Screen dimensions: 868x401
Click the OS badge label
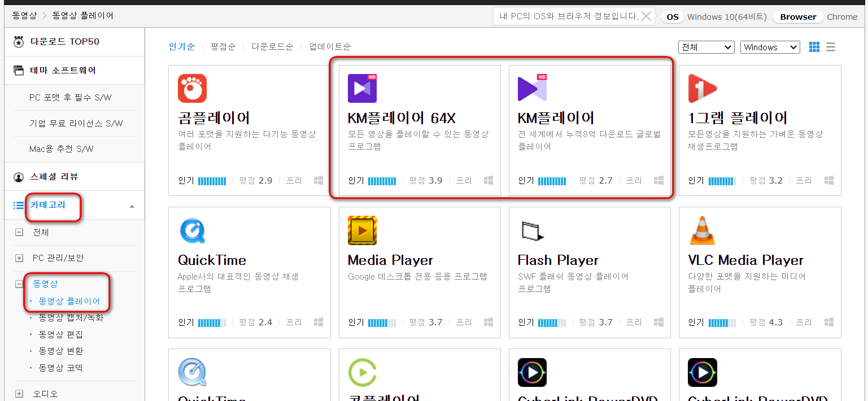(673, 17)
